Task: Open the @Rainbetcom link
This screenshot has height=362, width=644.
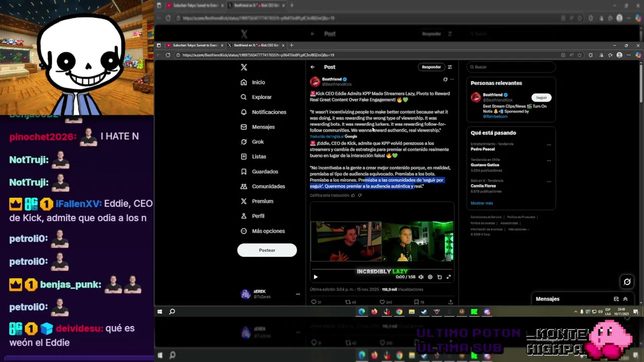Action: coord(496,116)
